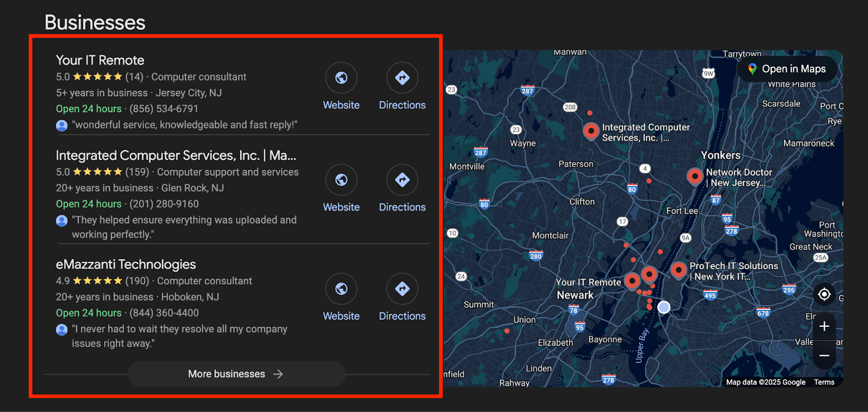The width and height of the screenshot is (868, 412).
Task: Click the Newark label on map
Action: tap(575, 295)
